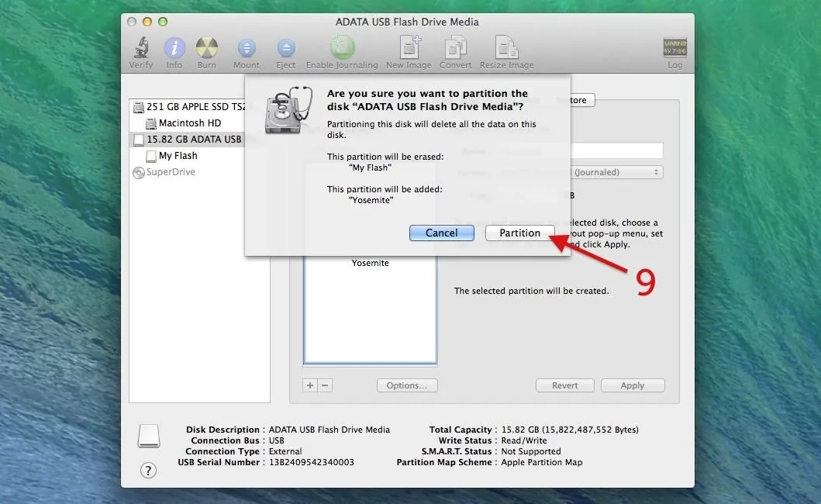
Task: Cancel the partition confirmation dialog
Action: pyautogui.click(x=441, y=233)
